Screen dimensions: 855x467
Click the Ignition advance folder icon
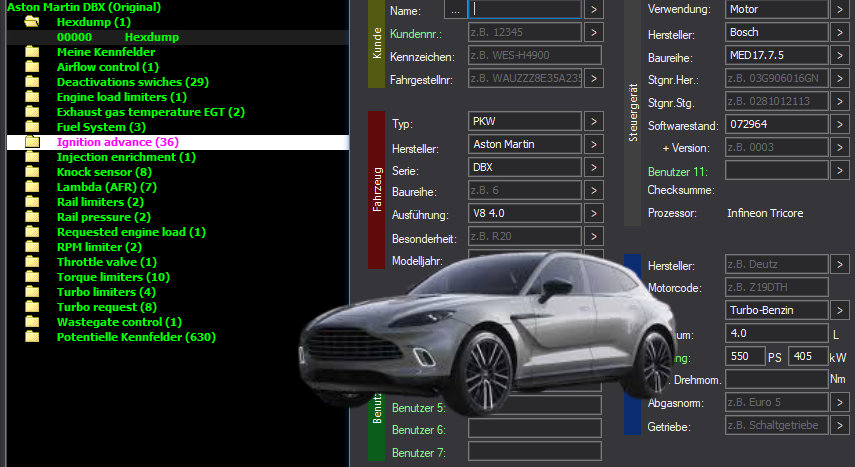(x=32, y=142)
